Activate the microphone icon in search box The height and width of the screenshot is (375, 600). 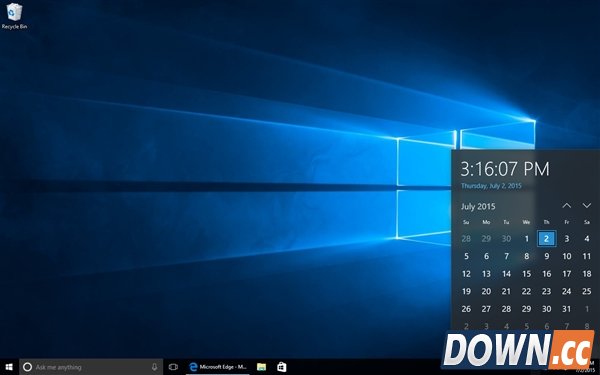click(x=155, y=367)
